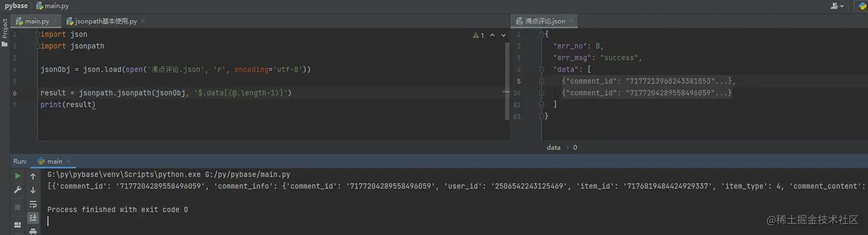Close the 沸点评论.json tab
868x235 pixels.
(x=571, y=21)
